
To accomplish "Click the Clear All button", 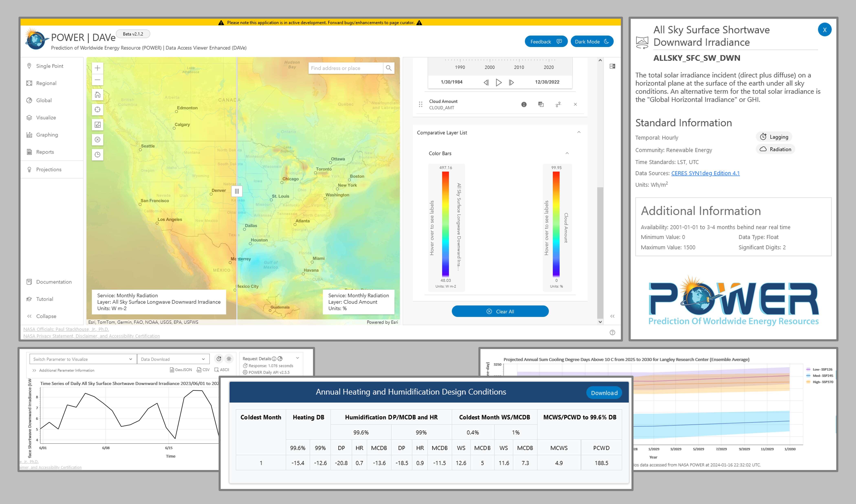I will (x=500, y=311).
